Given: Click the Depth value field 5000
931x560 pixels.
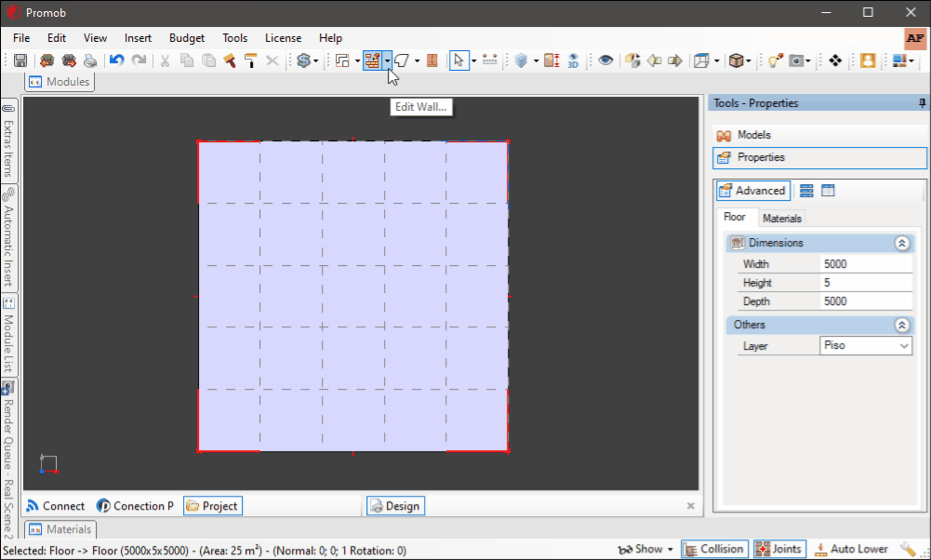Looking at the screenshot, I should pyautogui.click(x=866, y=301).
